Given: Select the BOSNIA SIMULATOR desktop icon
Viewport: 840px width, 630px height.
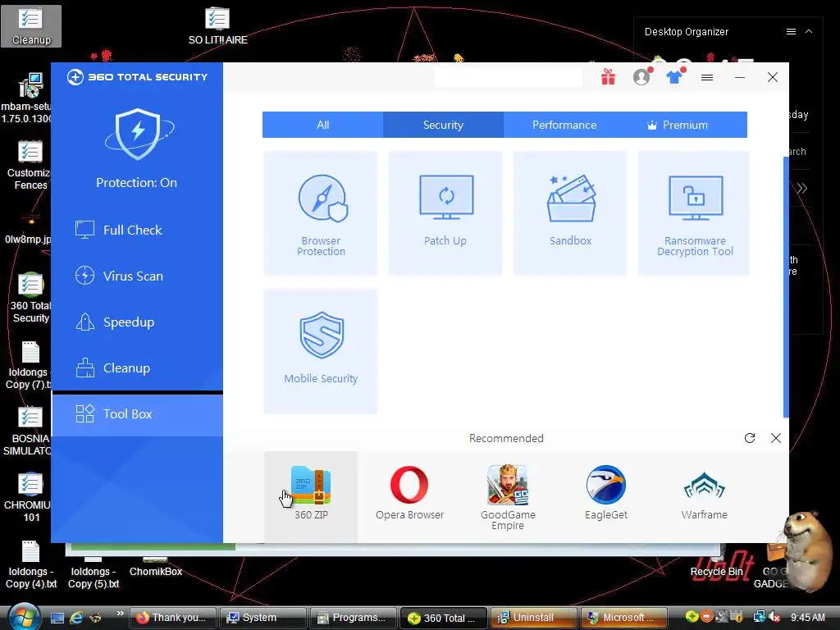Looking at the screenshot, I should coord(28,431).
